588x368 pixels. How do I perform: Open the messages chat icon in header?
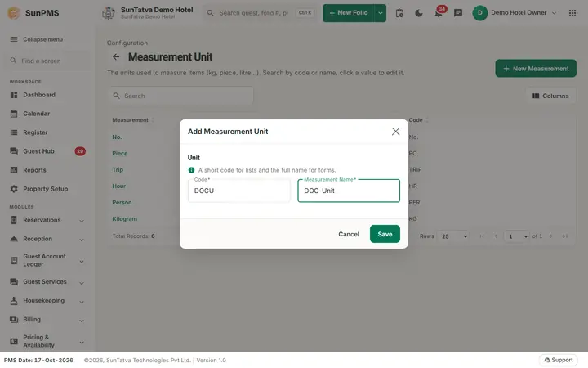(x=458, y=13)
